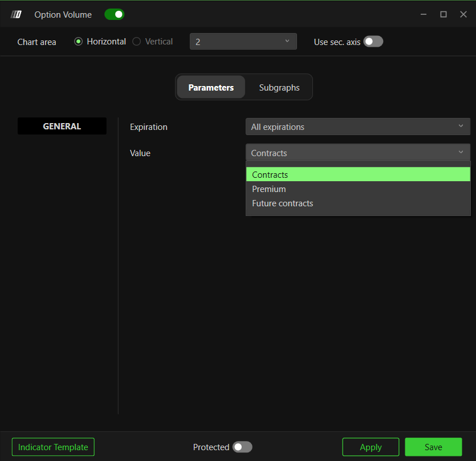Switch to the Subgraphs tab
Screen dimensions: 476x461
pos(279,87)
